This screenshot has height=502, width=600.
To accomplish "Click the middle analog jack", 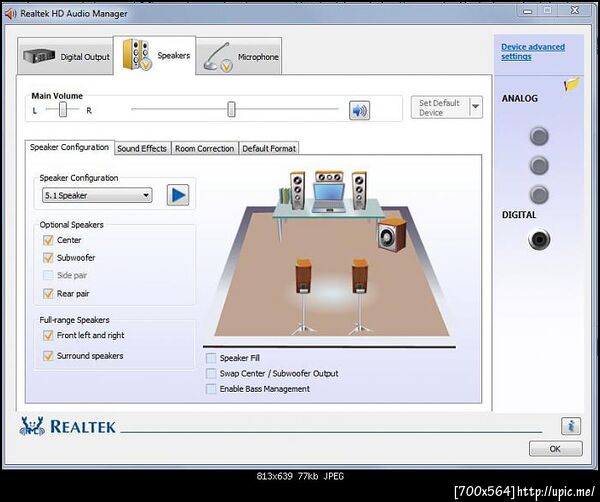I will coord(539,166).
